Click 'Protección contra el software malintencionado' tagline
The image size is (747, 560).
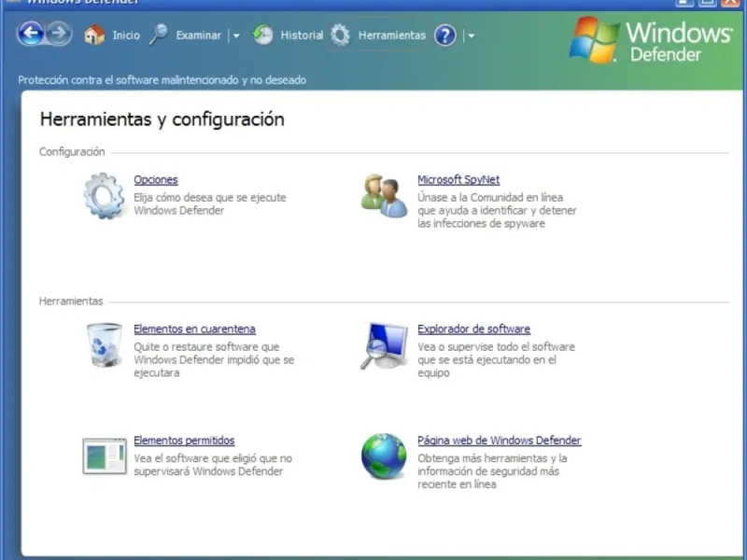click(x=162, y=80)
